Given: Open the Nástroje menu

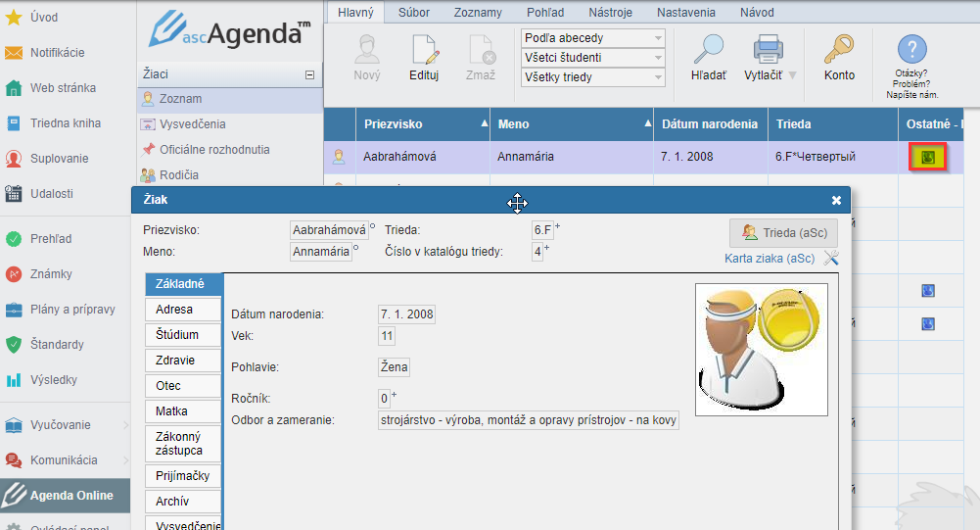Looking at the screenshot, I should tap(610, 13).
